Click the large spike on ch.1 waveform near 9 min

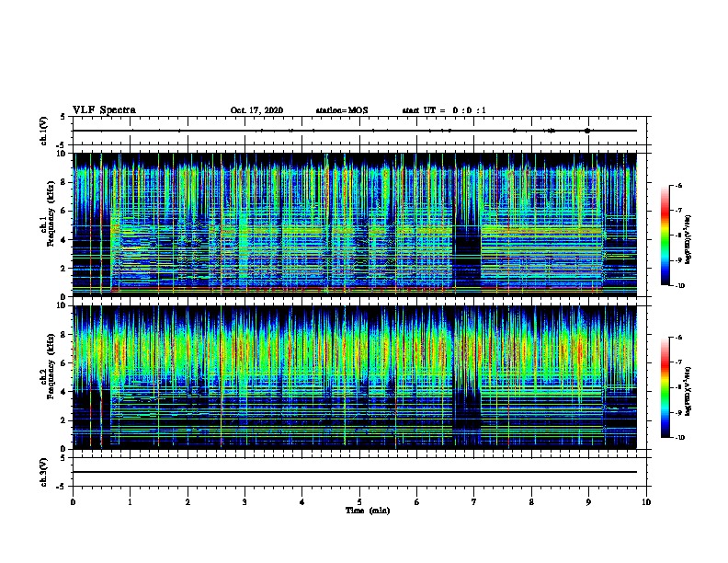[587, 131]
